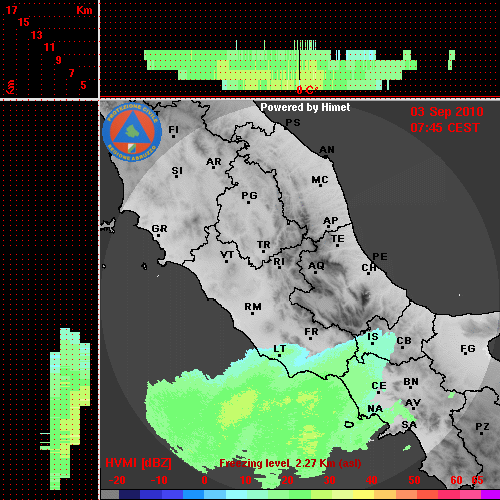Pick the PG city label
The height and width of the screenshot is (500, 500).
[x=249, y=195]
